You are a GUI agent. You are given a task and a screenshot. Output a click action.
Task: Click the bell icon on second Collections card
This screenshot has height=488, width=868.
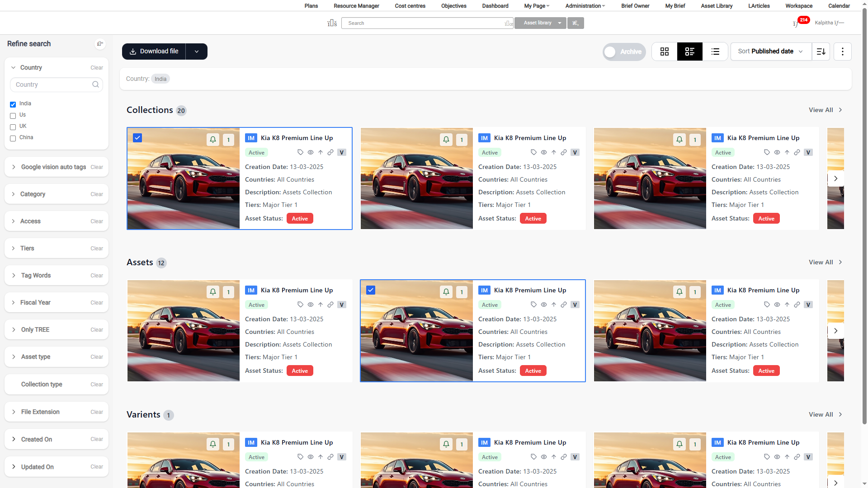pyautogui.click(x=446, y=140)
